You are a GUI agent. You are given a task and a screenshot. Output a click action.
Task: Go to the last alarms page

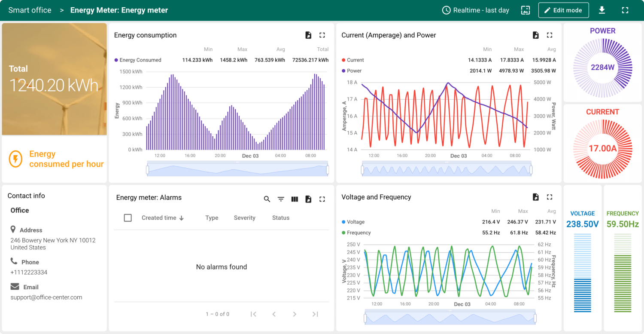pos(315,314)
